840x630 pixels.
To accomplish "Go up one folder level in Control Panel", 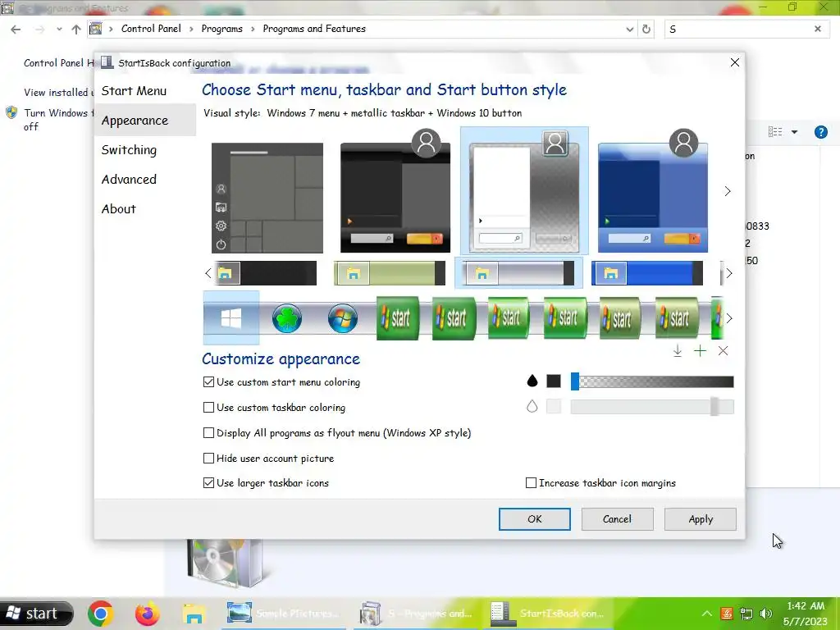I will point(76,29).
